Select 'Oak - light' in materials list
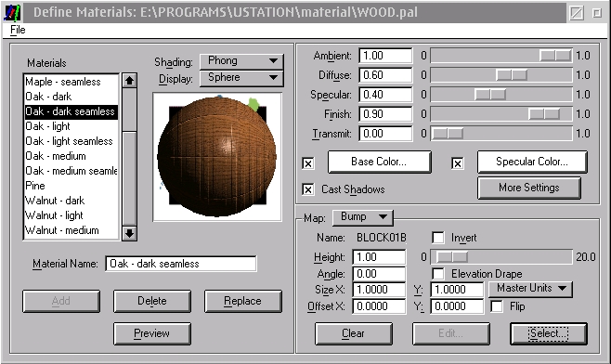611x364 pixels. pos(71,126)
